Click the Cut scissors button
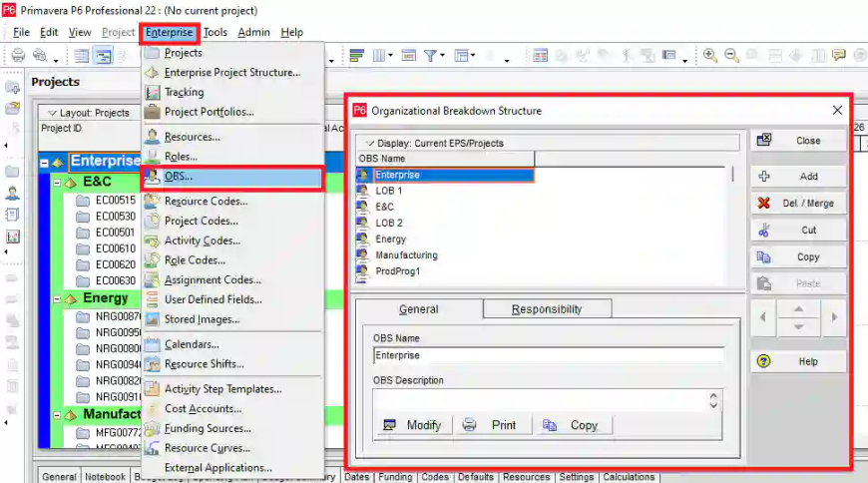The image size is (868, 483). tap(798, 231)
